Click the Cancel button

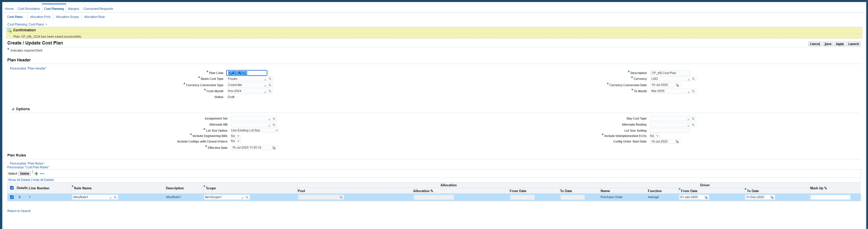coord(814,44)
